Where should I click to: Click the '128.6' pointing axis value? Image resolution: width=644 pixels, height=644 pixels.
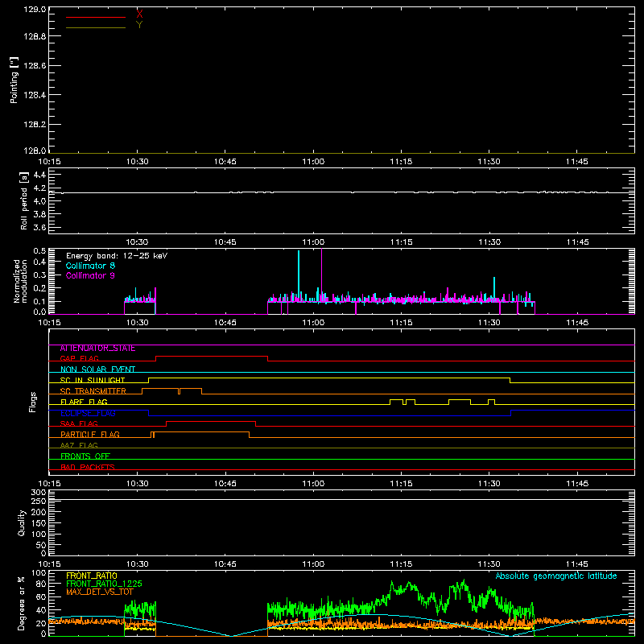35,66
